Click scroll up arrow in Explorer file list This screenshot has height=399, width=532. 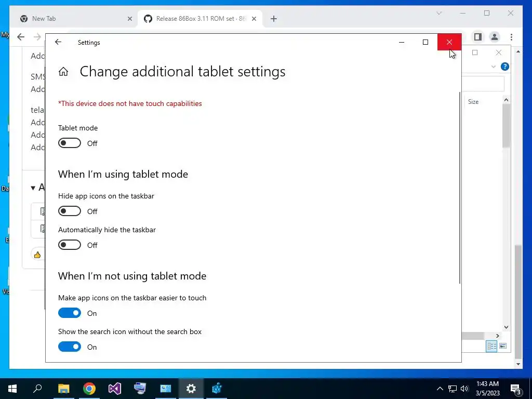[506, 100]
